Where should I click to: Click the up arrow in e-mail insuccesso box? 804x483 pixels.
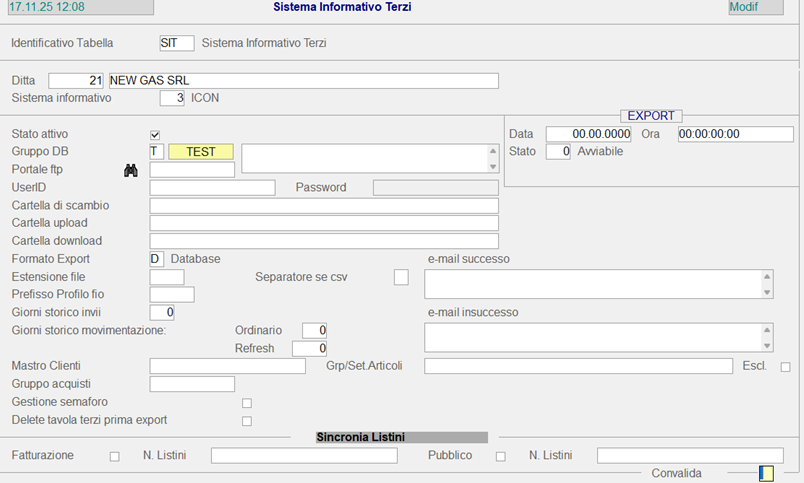coord(767,330)
